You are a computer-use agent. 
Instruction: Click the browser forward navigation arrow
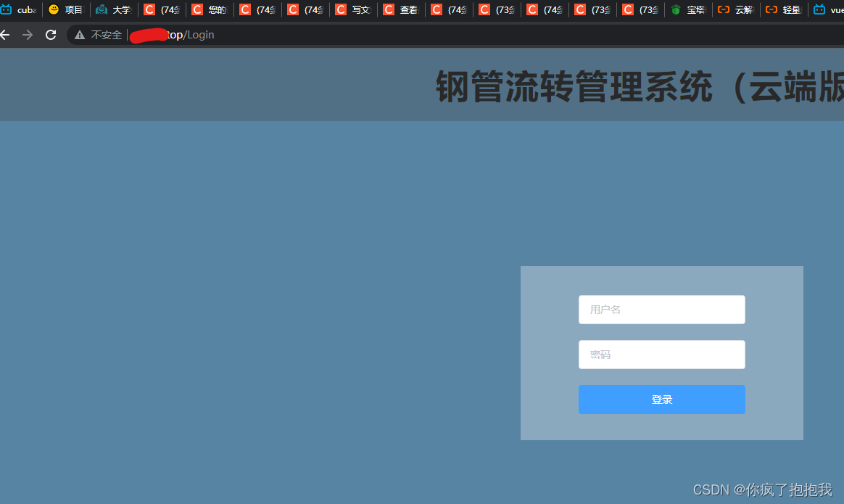(28, 34)
